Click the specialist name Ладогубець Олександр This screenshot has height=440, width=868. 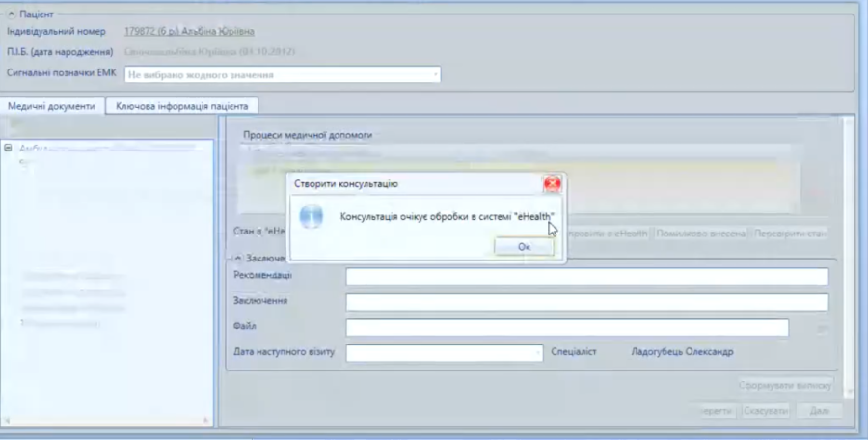(682, 352)
